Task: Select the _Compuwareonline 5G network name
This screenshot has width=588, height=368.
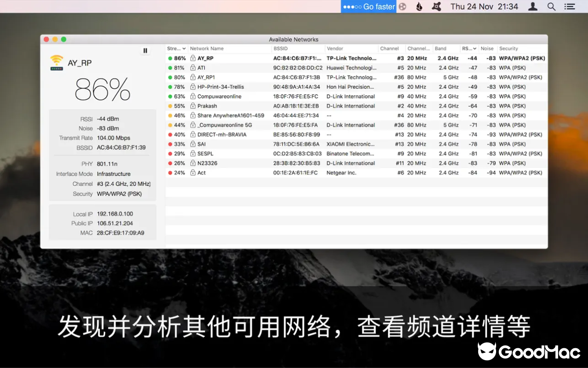Action: [x=225, y=125]
